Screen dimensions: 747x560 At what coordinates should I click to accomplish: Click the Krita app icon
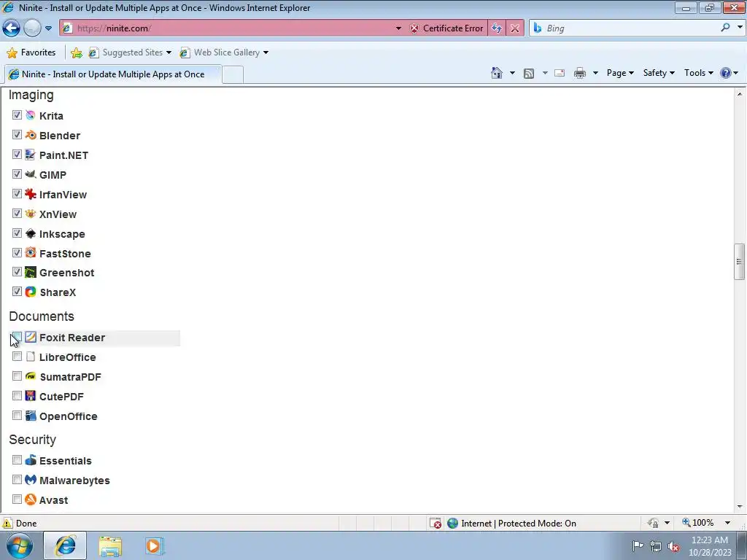coord(31,115)
